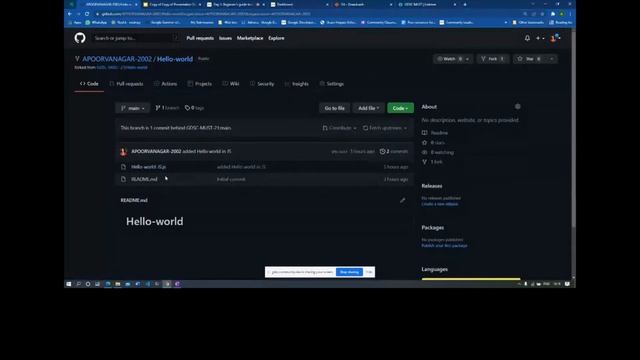Click the commit author avatar image
The width and height of the screenshot is (640, 360).
click(x=124, y=152)
